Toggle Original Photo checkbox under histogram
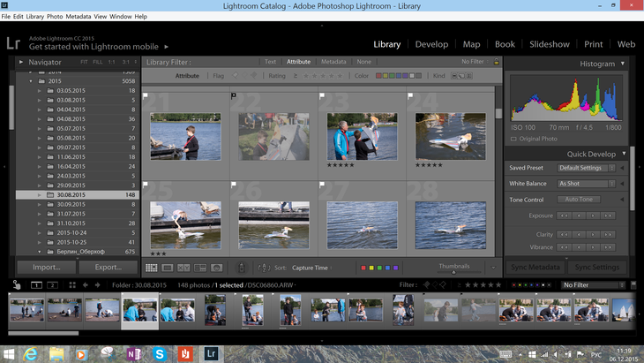This screenshot has width=644, height=363. point(513,139)
